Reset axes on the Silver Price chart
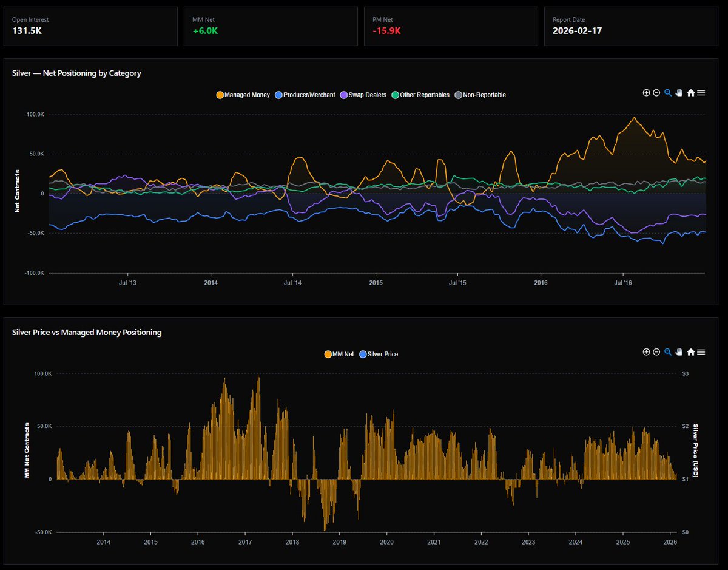Viewport: 728px width, 570px height. click(690, 351)
